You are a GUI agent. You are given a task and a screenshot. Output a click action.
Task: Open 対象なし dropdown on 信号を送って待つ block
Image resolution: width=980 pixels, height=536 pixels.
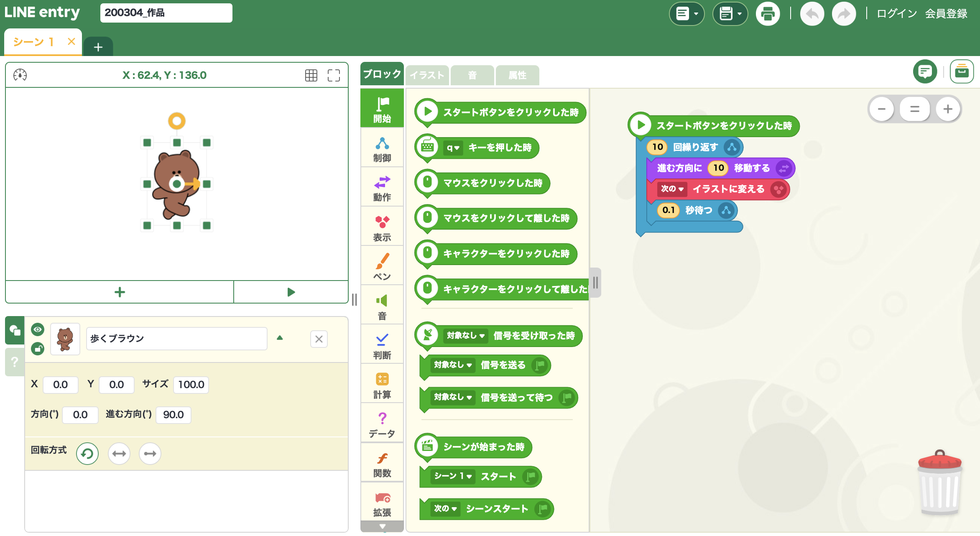pyautogui.click(x=453, y=397)
